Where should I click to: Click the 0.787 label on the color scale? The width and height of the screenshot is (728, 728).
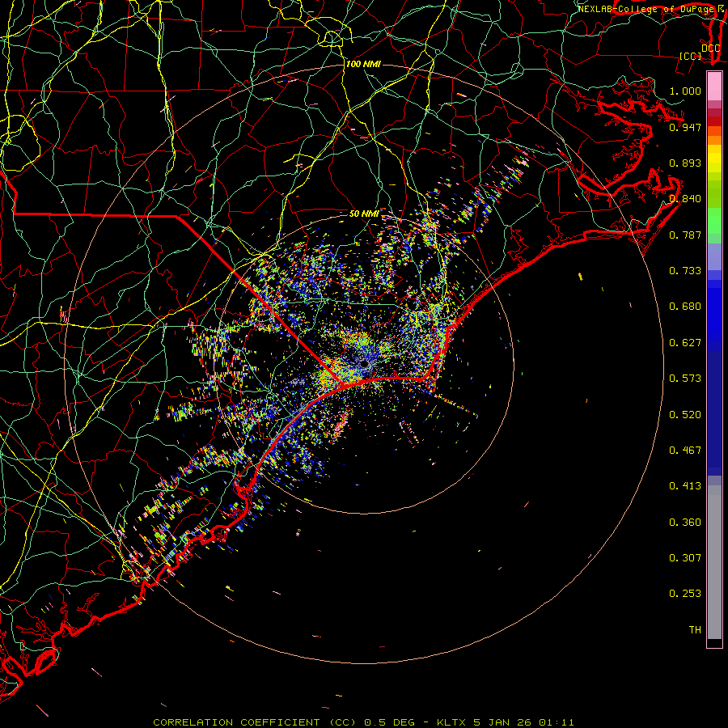(x=685, y=235)
